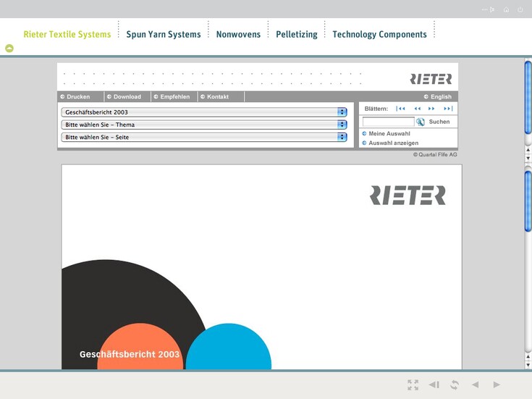Expand the Seite selection dropdown

click(x=204, y=137)
